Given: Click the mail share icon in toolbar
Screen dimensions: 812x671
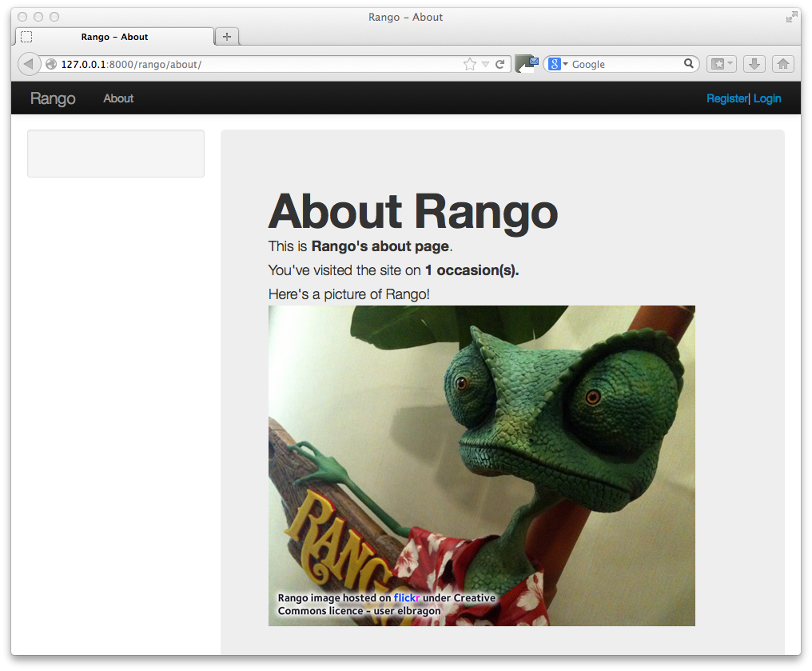Looking at the screenshot, I should 527,64.
